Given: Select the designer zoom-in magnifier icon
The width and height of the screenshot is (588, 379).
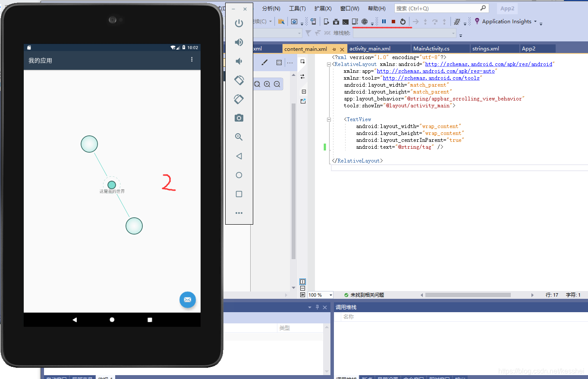Looking at the screenshot, I should click(x=267, y=84).
